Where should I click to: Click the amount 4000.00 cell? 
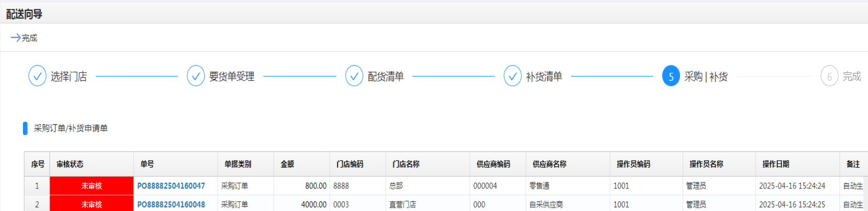pyautogui.click(x=302, y=203)
